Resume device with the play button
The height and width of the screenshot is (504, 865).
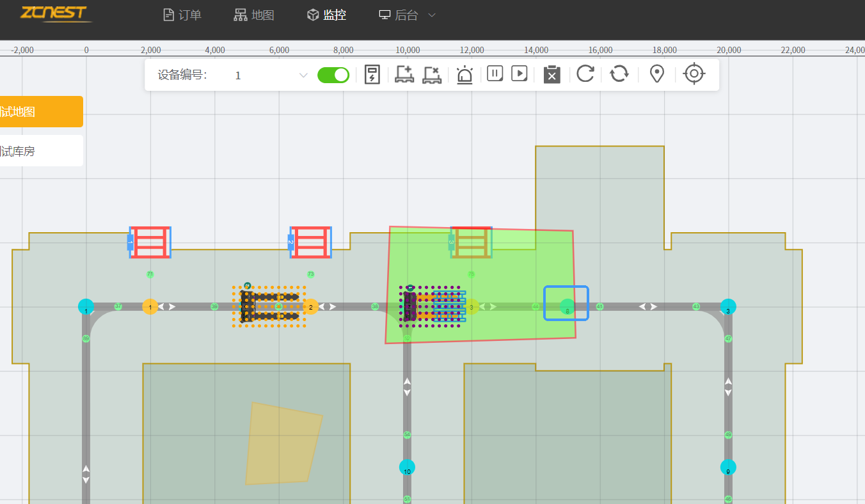click(x=519, y=74)
